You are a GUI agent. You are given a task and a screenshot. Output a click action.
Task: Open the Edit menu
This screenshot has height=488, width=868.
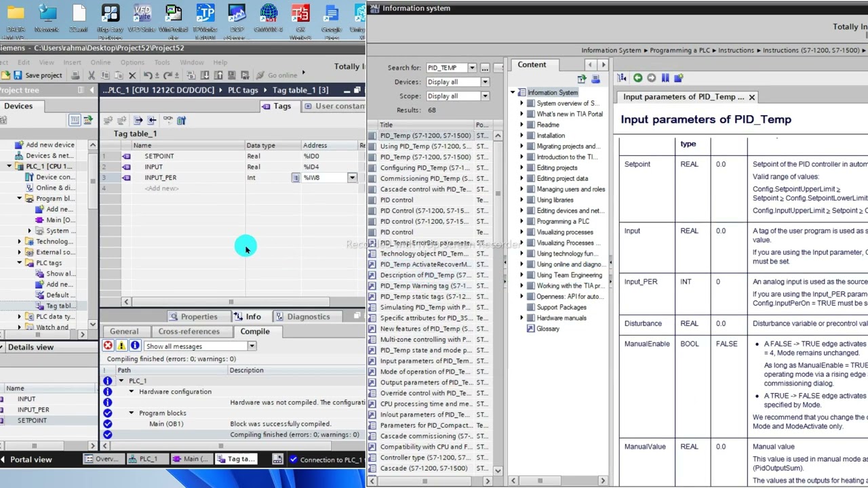24,62
